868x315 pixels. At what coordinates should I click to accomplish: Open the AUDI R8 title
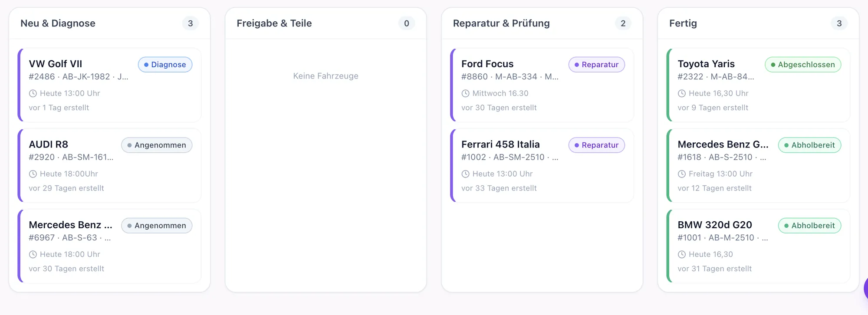[x=49, y=144]
